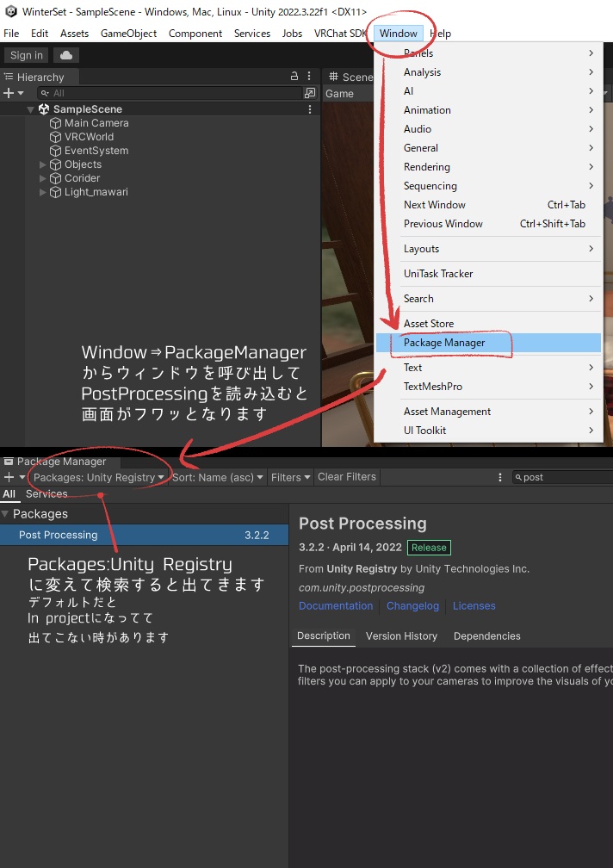
Task: Expand the Light_mawari foldout arrow
Action: tap(42, 192)
